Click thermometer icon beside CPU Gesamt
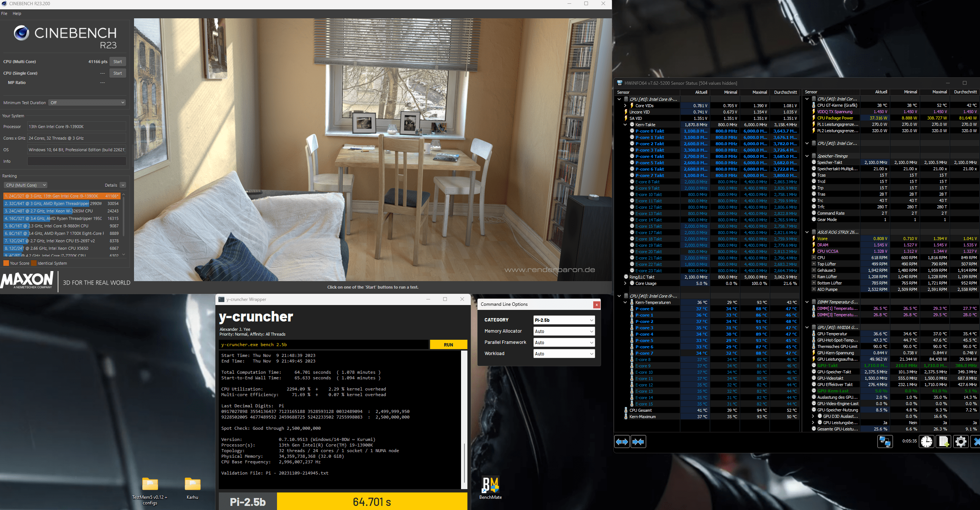Screen dimensions: 980x510 coord(626,410)
